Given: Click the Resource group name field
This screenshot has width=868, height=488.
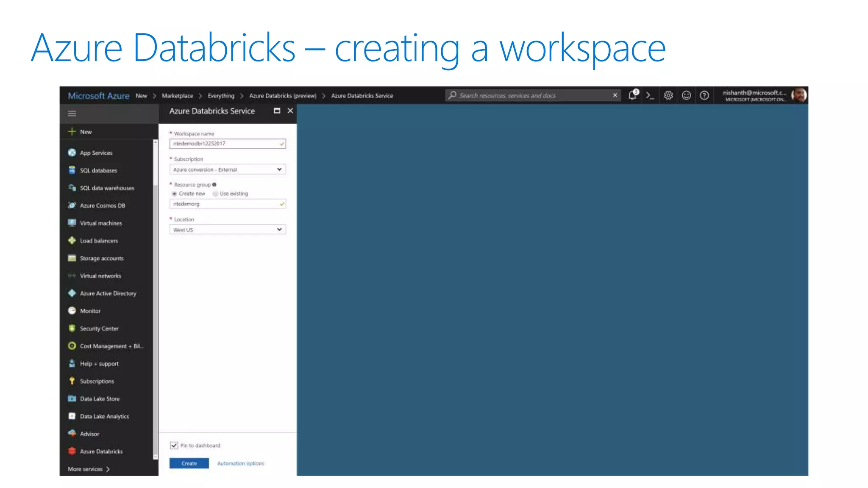Looking at the screenshot, I should point(228,204).
